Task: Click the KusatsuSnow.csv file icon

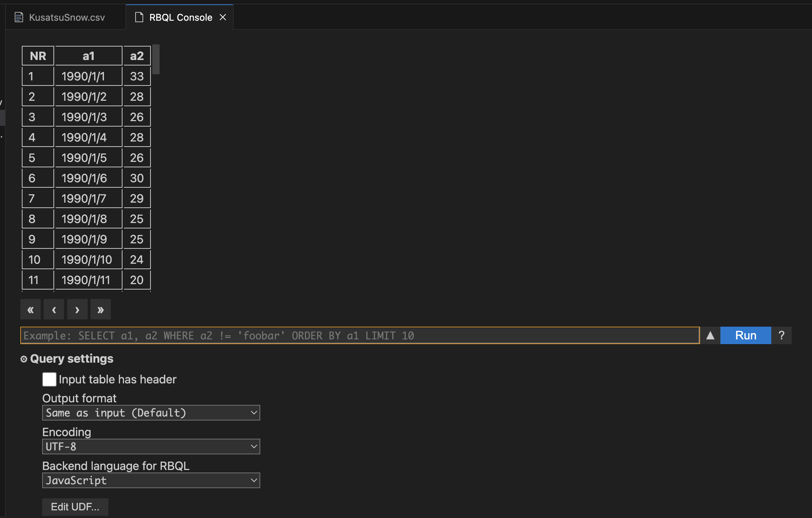Action: (19, 17)
